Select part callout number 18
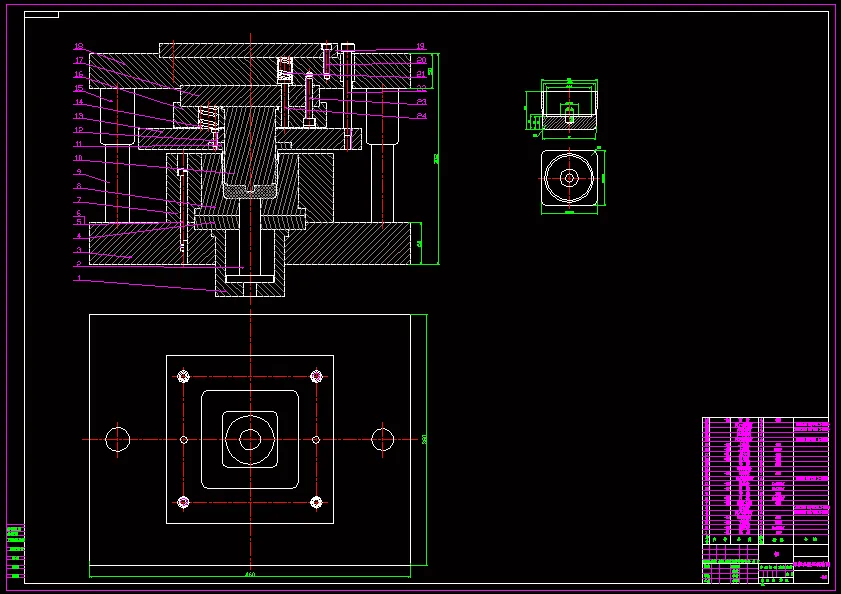841x594 pixels. [79, 46]
